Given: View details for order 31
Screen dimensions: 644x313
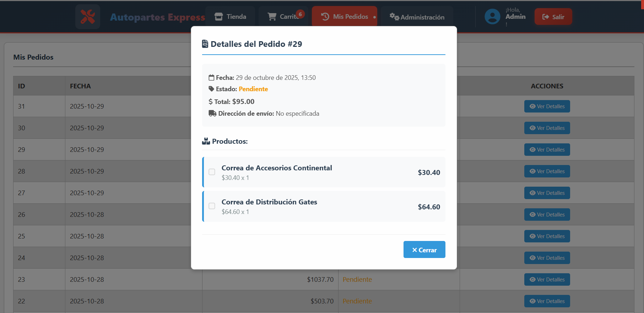Looking at the screenshot, I should click(x=547, y=106).
